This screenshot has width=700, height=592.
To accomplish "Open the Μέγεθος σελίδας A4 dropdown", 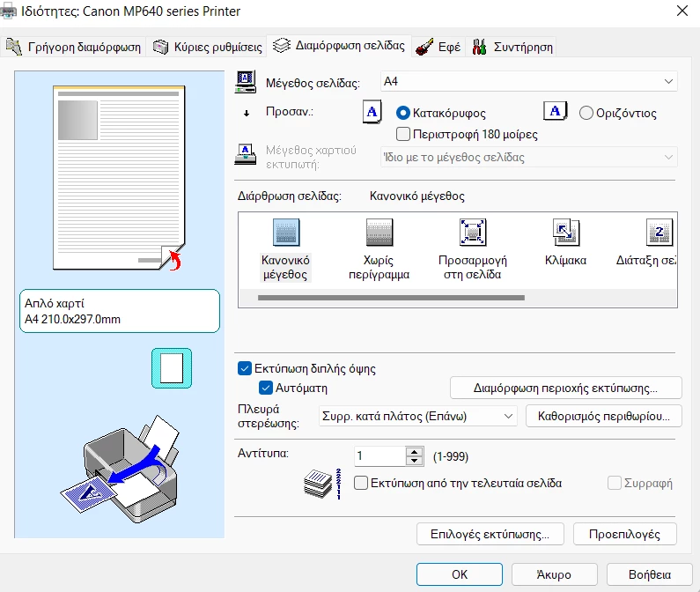I will [x=529, y=81].
